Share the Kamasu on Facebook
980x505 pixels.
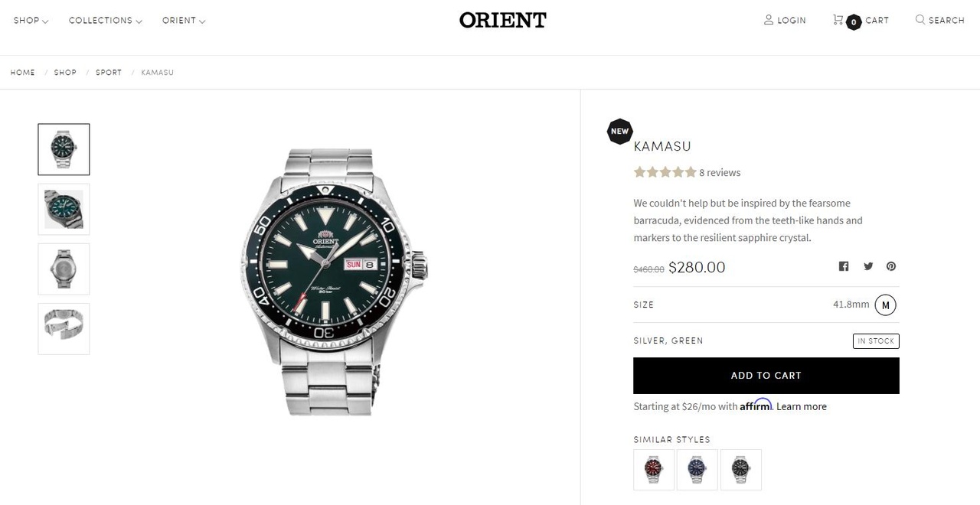pyautogui.click(x=844, y=266)
